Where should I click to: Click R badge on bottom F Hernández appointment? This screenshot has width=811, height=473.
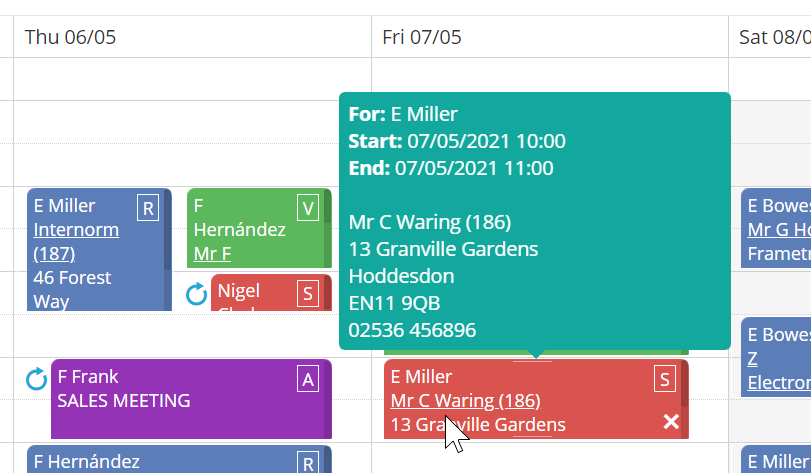point(308,462)
